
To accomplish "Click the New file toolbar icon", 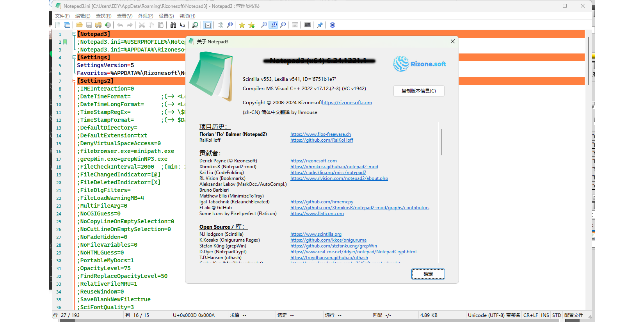I will click(x=58, y=25).
